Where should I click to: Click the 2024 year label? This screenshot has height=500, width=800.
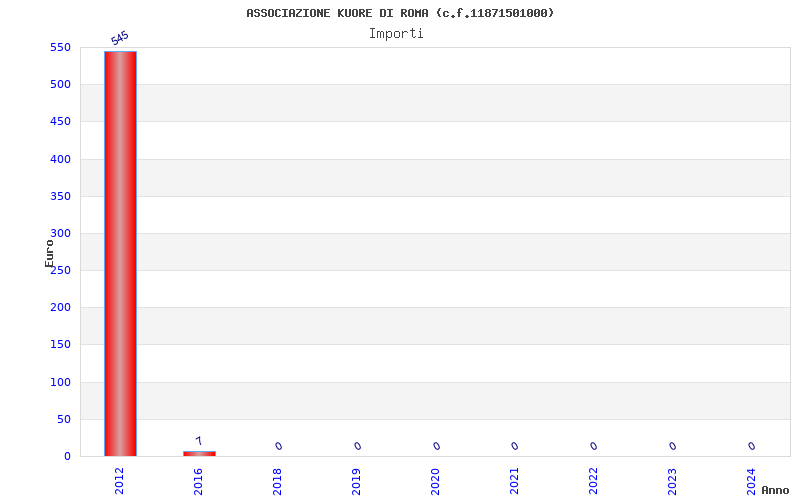click(751, 481)
